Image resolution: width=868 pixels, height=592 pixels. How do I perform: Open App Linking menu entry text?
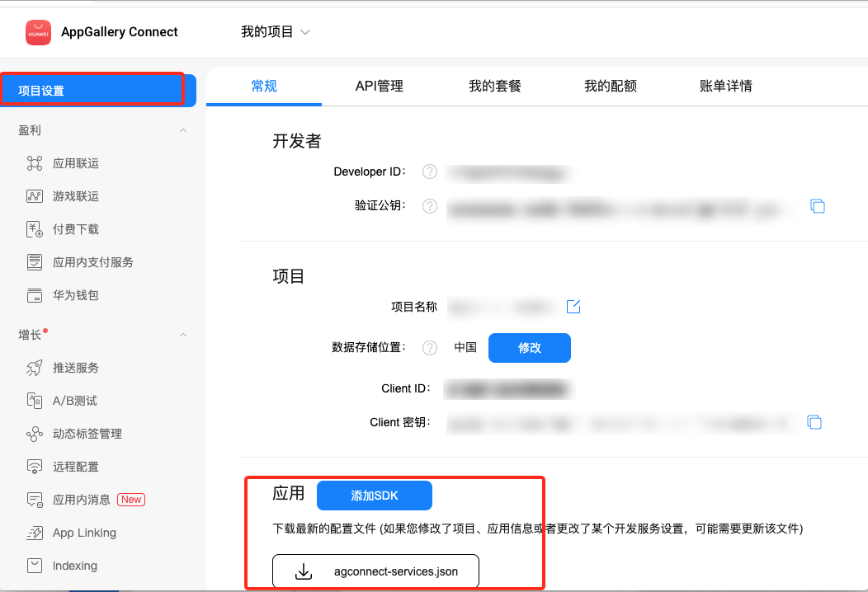tap(84, 533)
